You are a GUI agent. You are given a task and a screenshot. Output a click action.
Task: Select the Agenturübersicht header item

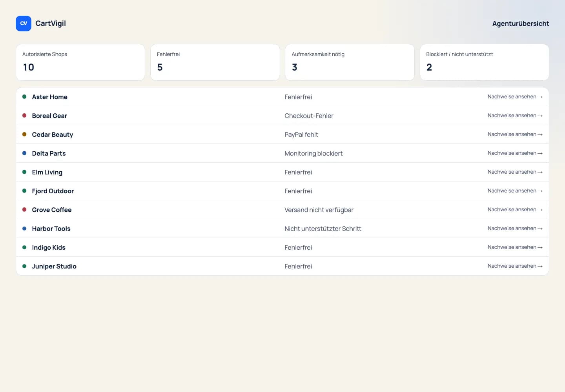pos(521,24)
